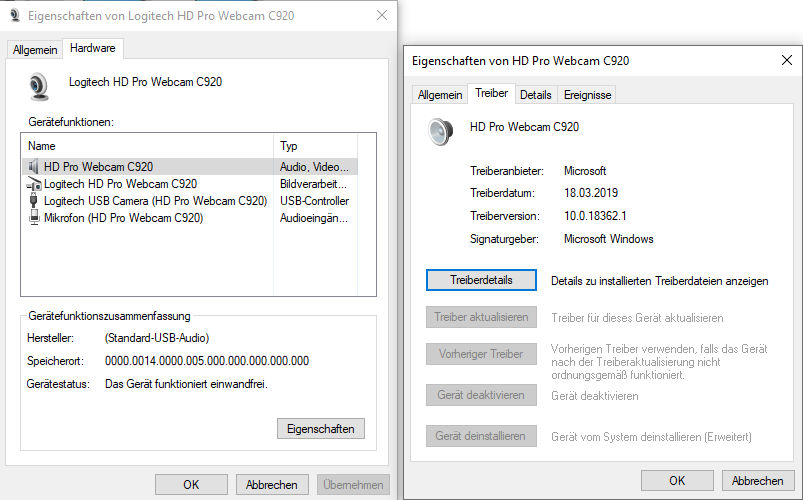Select the HD Pro Webcam C920 speaker icon row
Screen dimensions: 803x500
(189, 166)
